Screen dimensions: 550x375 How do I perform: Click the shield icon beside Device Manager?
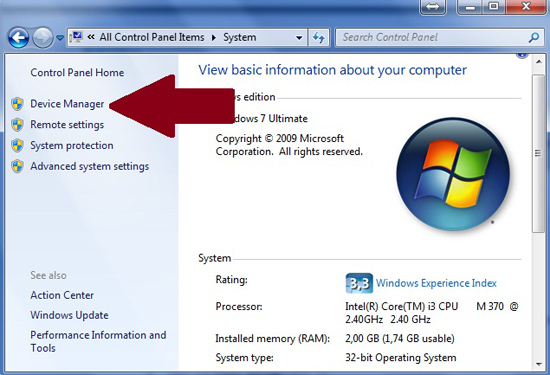[x=17, y=104]
